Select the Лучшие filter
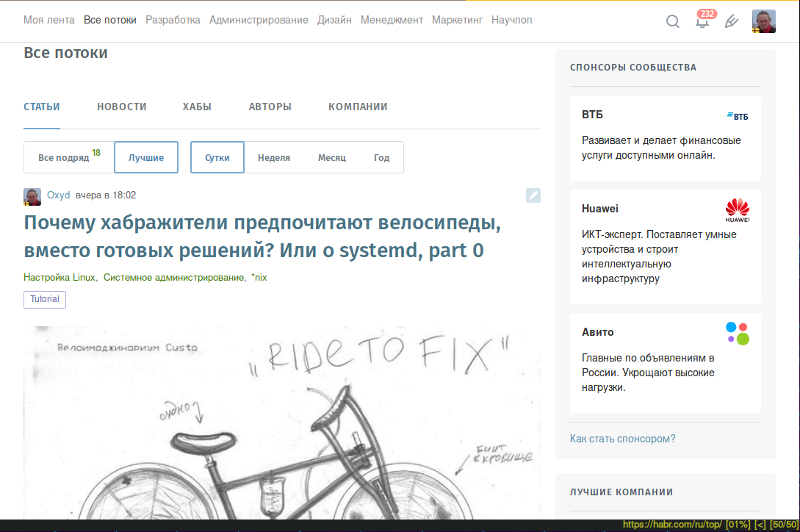The image size is (800, 532). tap(146, 157)
